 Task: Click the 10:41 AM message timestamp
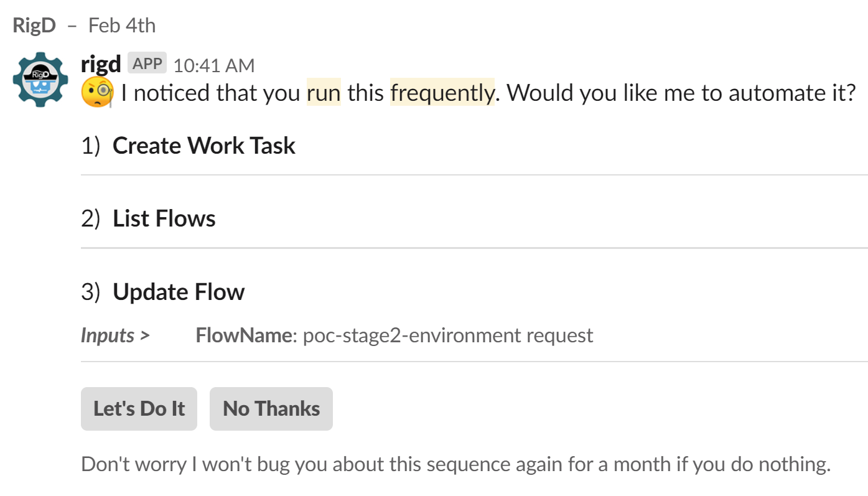[214, 65]
